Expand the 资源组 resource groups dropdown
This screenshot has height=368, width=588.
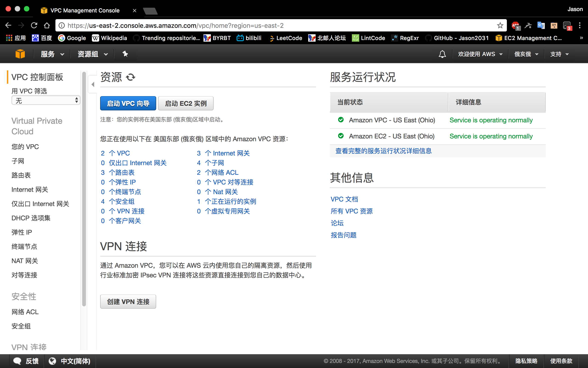click(x=93, y=54)
